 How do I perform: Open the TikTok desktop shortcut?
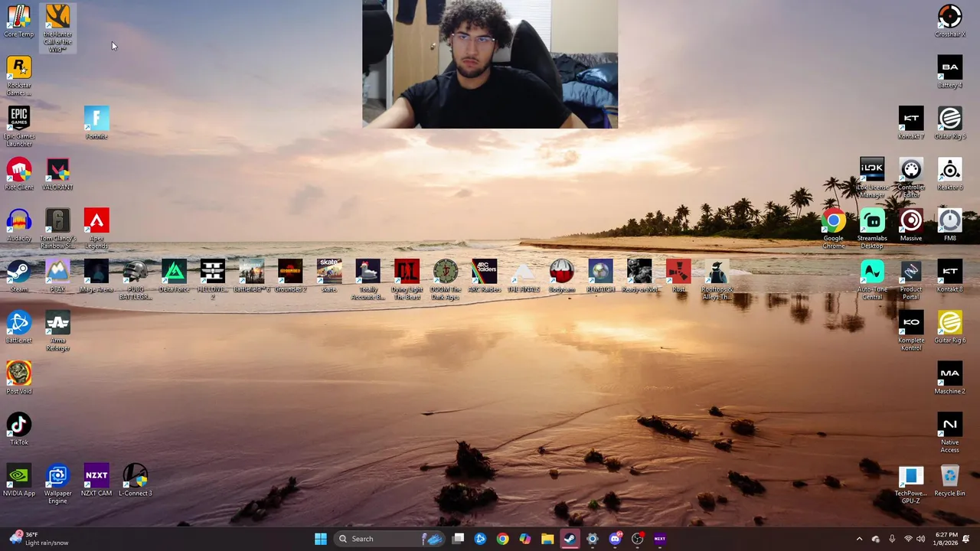[x=19, y=429]
